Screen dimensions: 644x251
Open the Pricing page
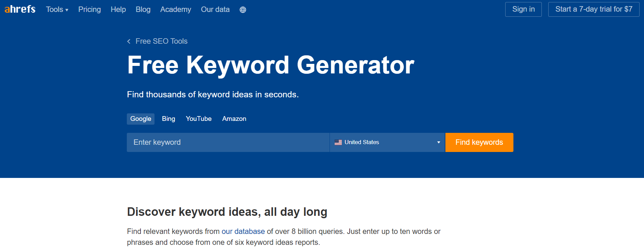(90, 10)
